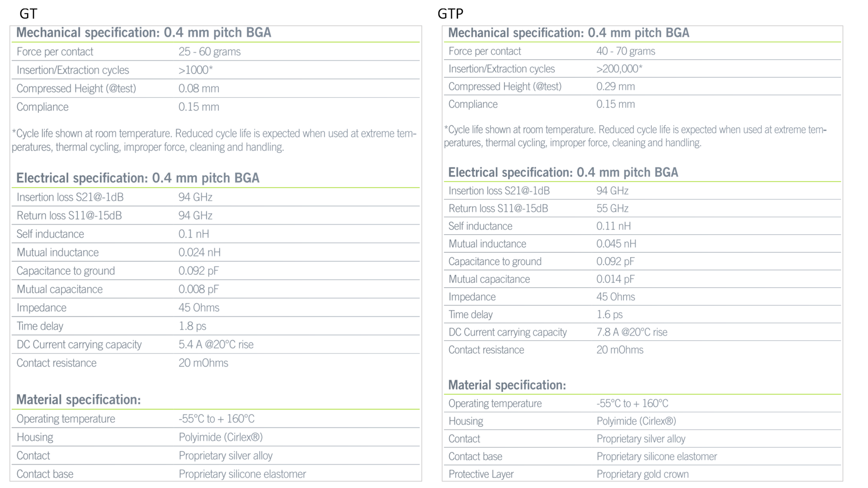Select the 0.08 mm compressed height value
Screen dimensions: 868x488
point(198,89)
